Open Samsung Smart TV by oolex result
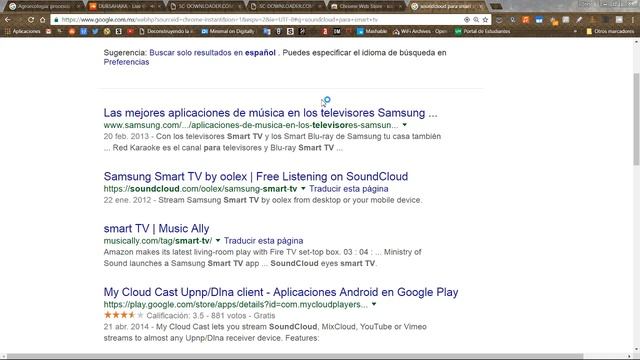Screen dimensions: 640x360 (256, 176)
